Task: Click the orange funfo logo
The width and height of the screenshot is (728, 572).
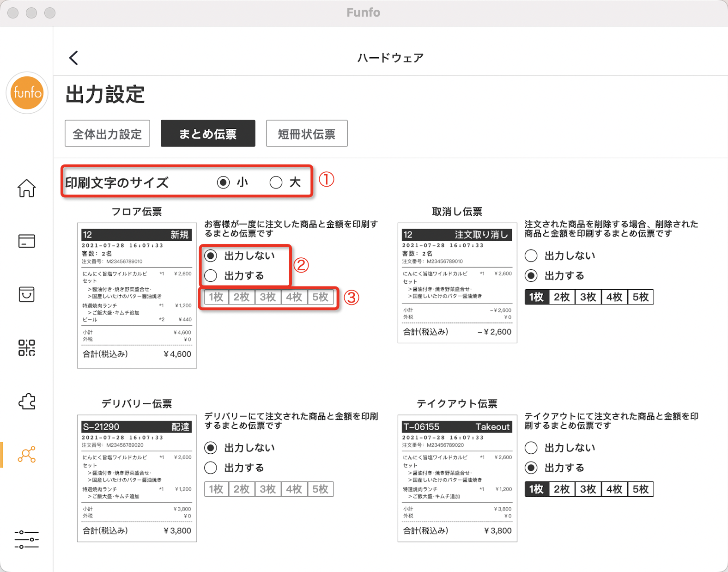Action: point(27,93)
